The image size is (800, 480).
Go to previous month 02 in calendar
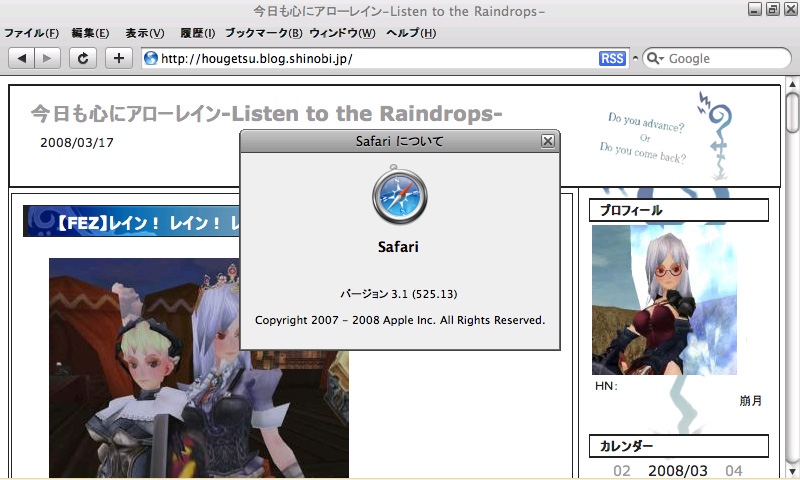coord(621,470)
